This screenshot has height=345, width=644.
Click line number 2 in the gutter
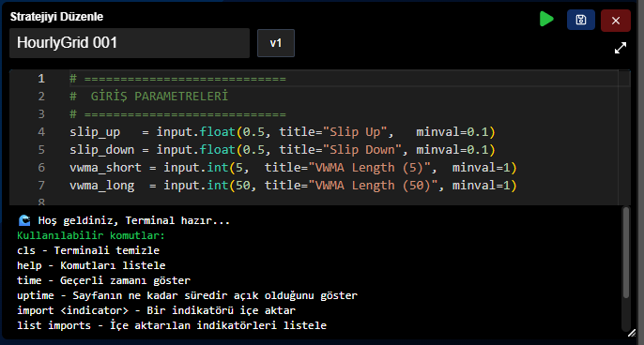click(41, 97)
